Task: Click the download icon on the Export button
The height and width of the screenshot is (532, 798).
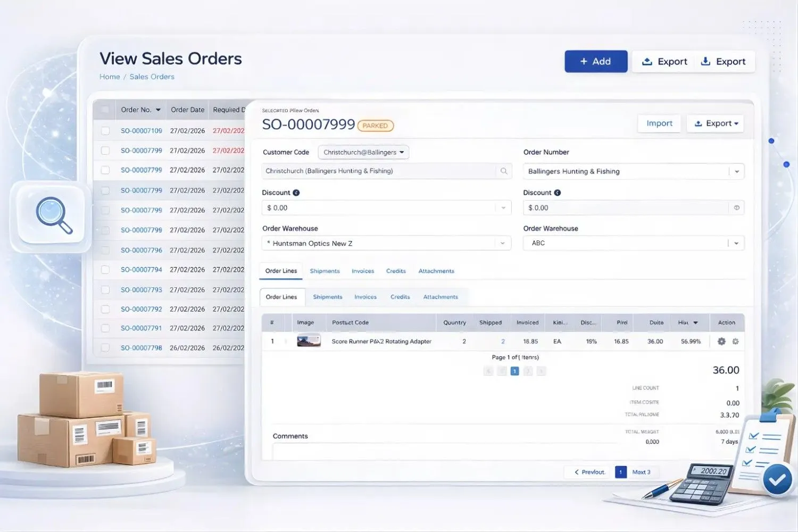Action: point(705,61)
